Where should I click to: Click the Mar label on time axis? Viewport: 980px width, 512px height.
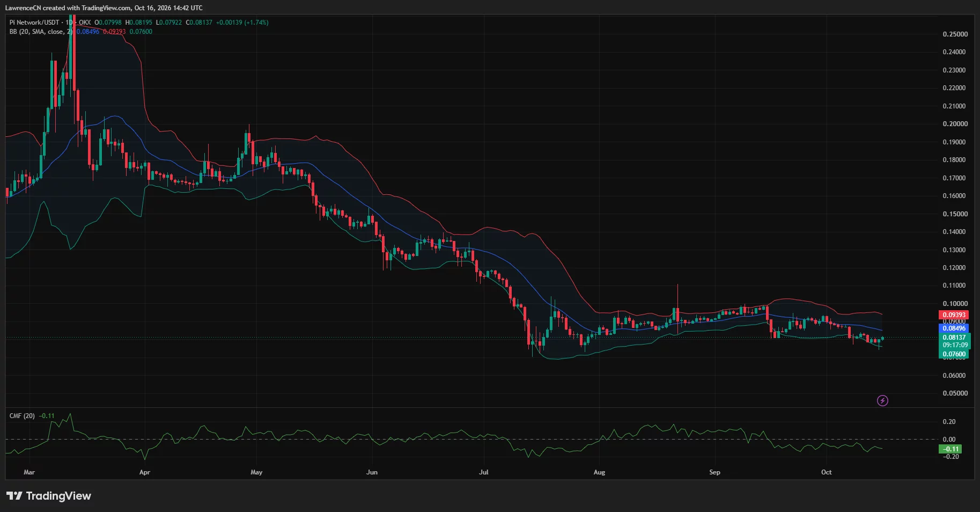tap(30, 472)
